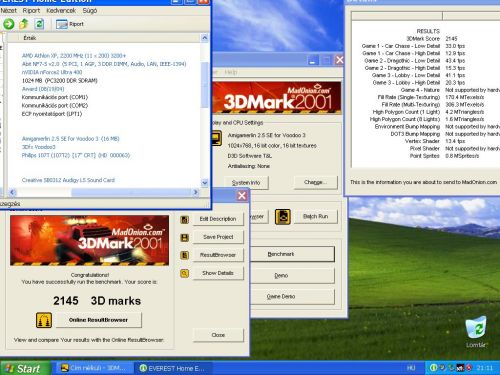Click the Save Project floppy icon
The width and height of the screenshot is (500, 375).
tap(184, 238)
